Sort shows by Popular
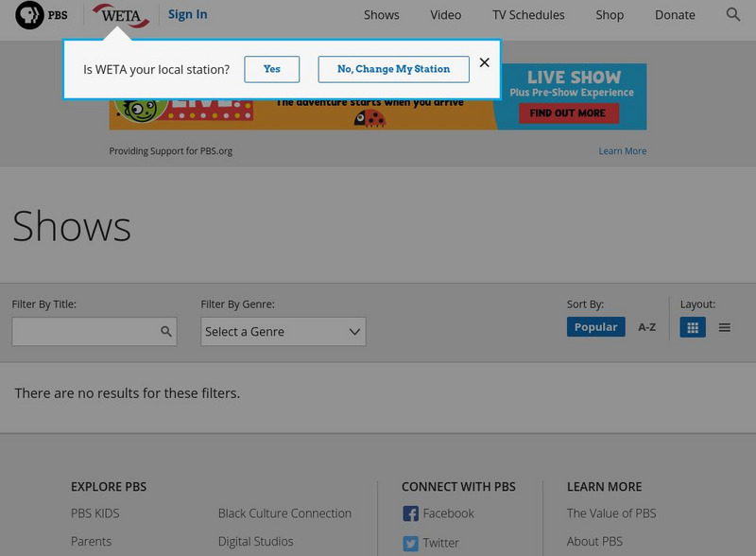The image size is (756, 556). tap(596, 327)
